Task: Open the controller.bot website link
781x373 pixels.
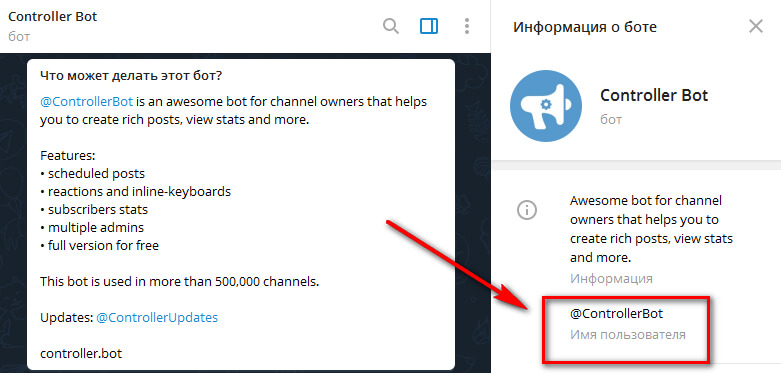Action: (x=81, y=354)
